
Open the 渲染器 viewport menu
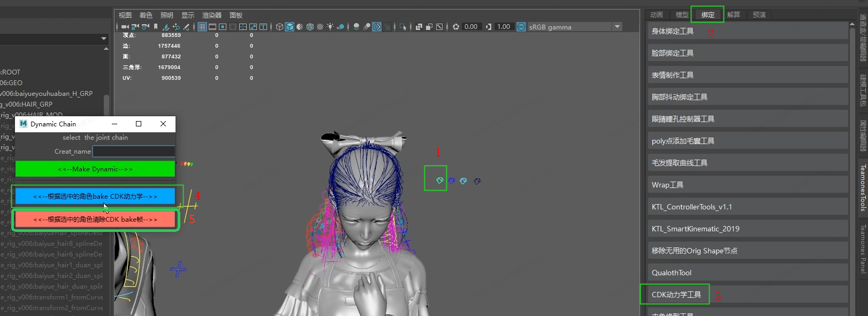[211, 15]
